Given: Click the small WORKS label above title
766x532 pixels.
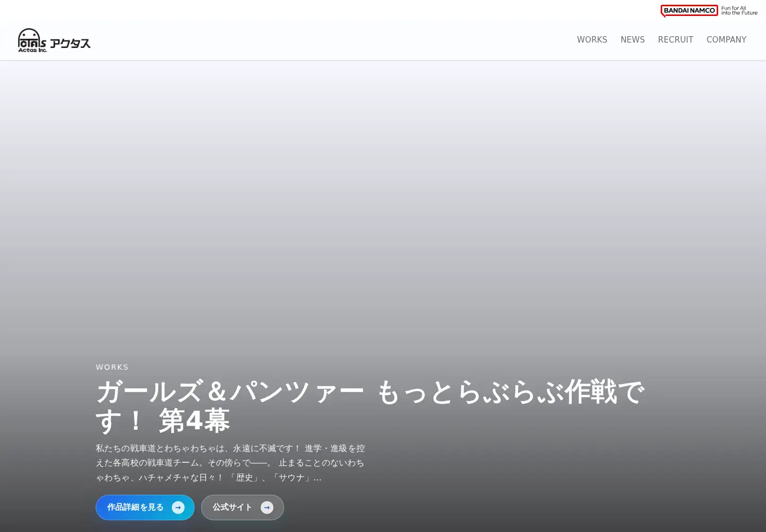Looking at the screenshot, I should (x=112, y=367).
